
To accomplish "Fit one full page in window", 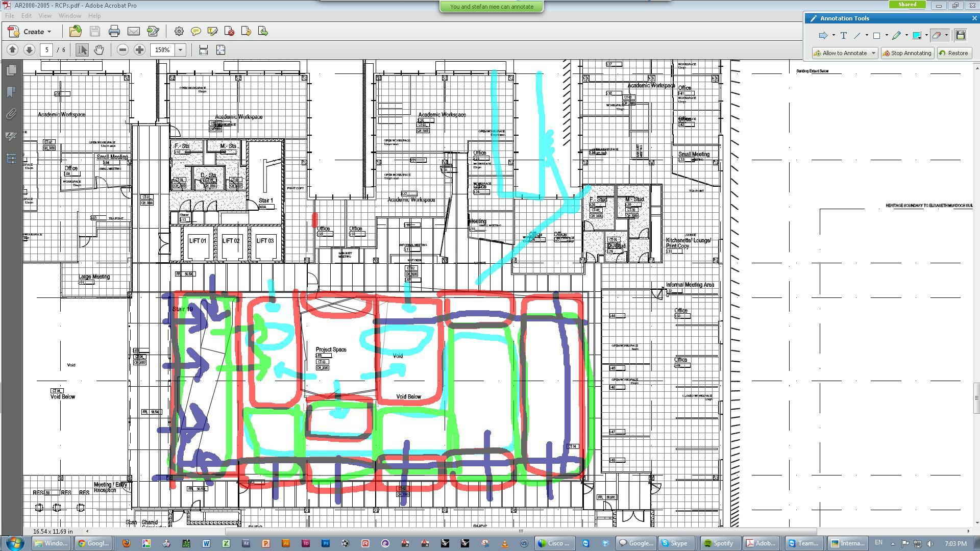I will click(x=220, y=49).
